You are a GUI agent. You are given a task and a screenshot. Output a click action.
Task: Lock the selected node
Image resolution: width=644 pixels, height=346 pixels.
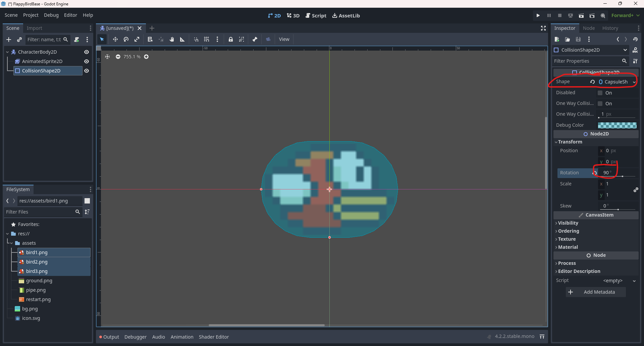coord(231,39)
